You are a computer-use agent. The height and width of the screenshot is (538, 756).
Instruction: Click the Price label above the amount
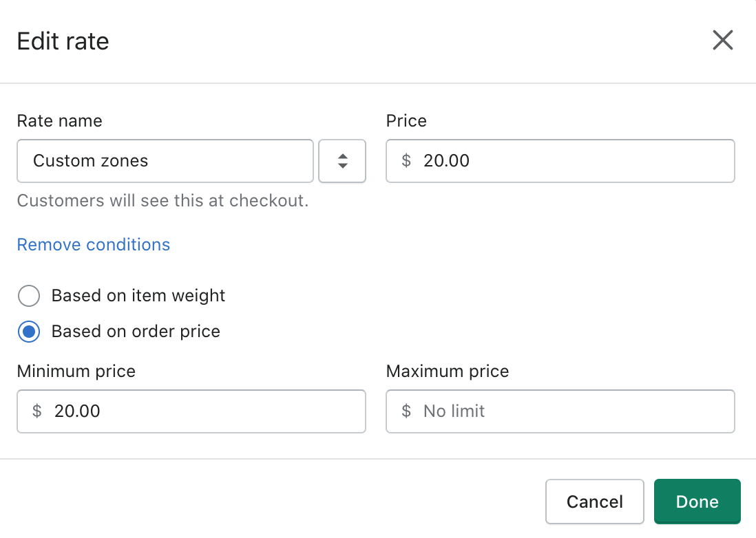tap(406, 120)
